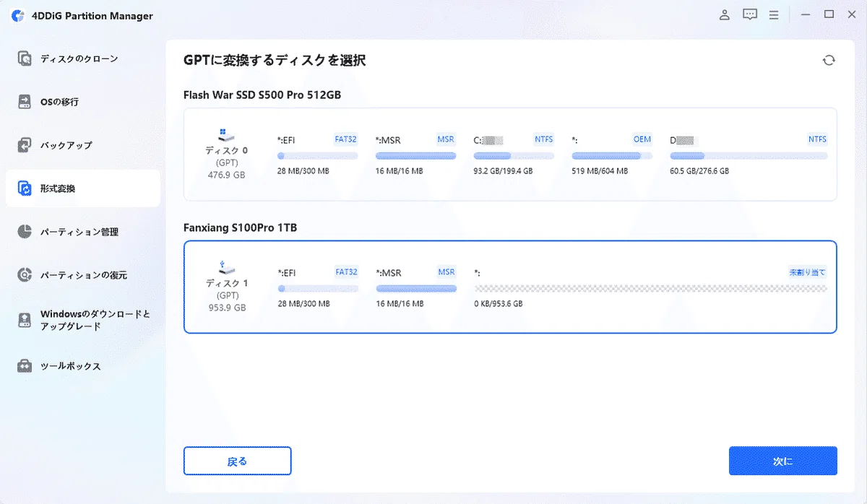This screenshot has width=867, height=504.
Task: Click MSR tag on Disk 0
Action: [x=446, y=139]
